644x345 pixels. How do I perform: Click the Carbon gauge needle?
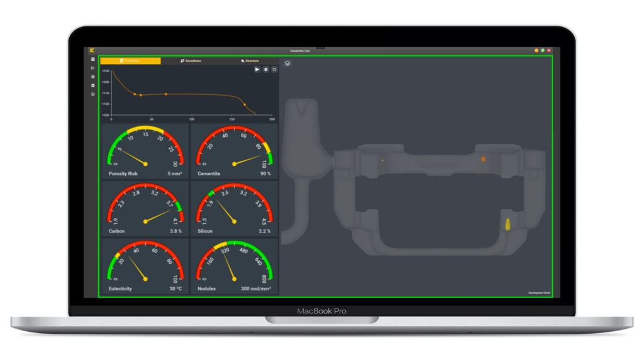(157, 216)
